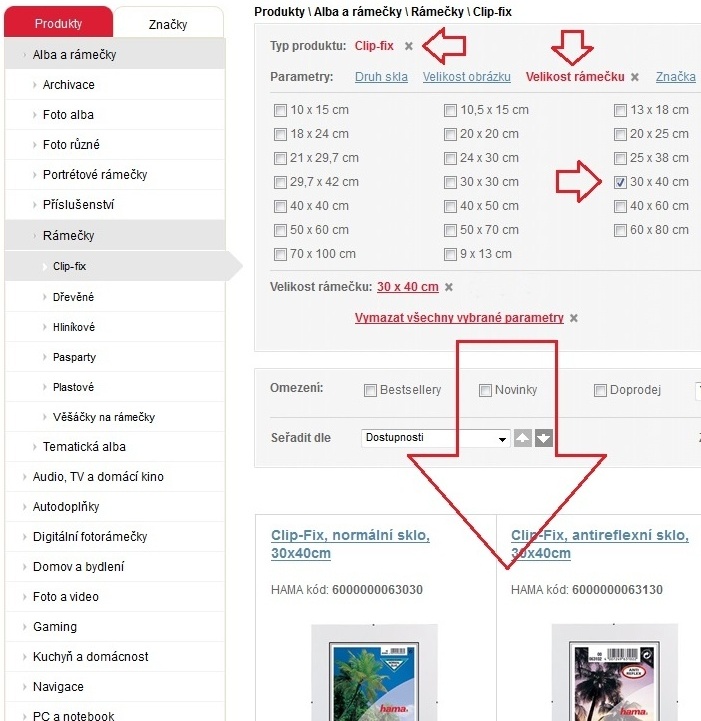Check the 10,5 x 15 cm box
701x721 pixels.
(x=450, y=110)
